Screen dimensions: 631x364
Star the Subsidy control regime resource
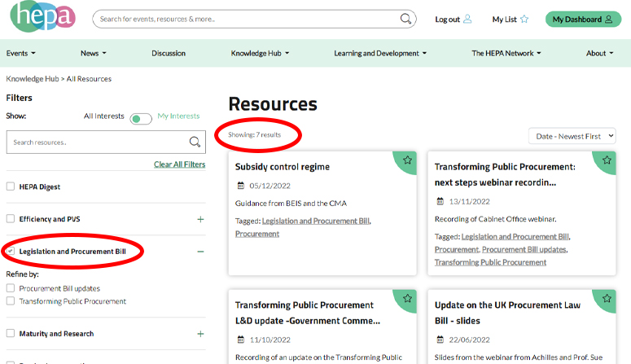407,160
